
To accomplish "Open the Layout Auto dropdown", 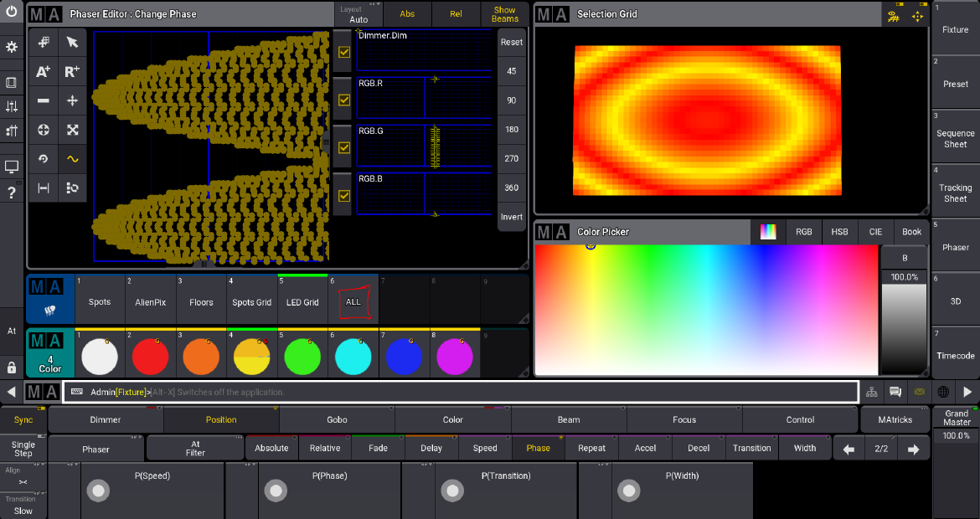I will pos(358,14).
